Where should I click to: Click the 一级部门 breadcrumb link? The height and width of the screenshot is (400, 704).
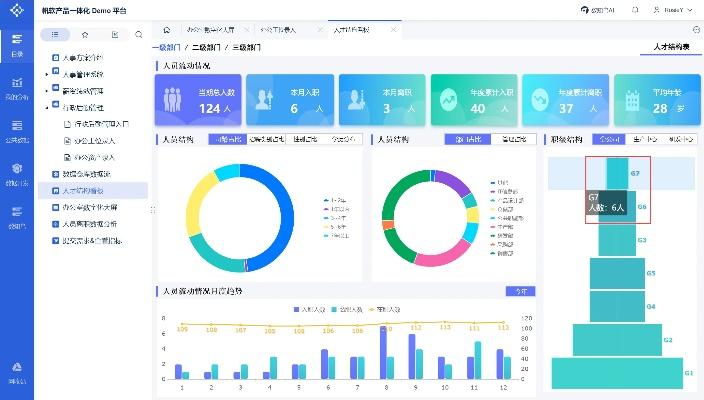click(x=169, y=47)
